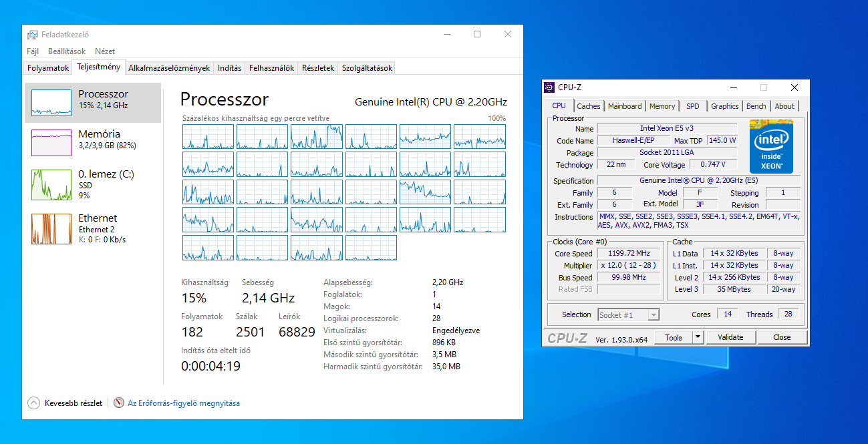The image size is (868, 444).
Task: Switch to the Folyamatok tab
Action: (x=48, y=68)
